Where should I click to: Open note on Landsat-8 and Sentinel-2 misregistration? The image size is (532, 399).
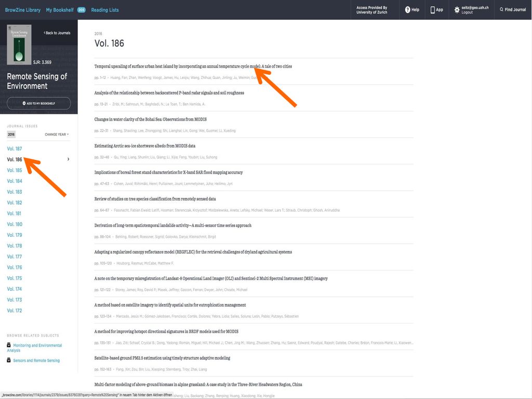[x=211, y=278]
